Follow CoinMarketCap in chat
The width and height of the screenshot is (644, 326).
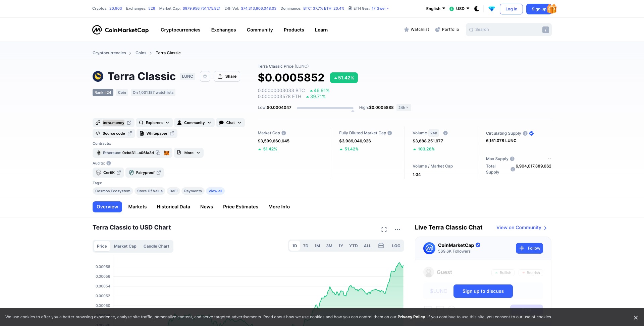tap(529, 248)
